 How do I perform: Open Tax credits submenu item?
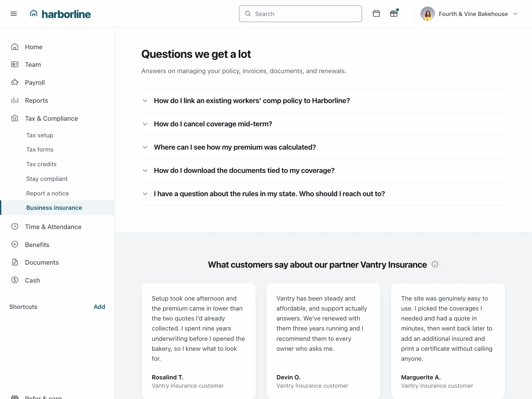tap(42, 164)
